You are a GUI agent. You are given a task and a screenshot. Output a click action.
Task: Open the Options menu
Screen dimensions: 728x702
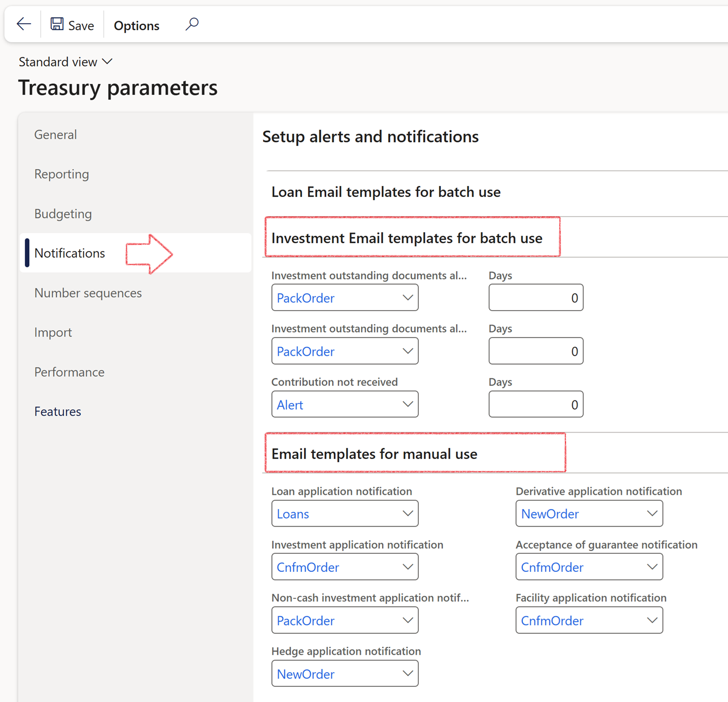tap(136, 26)
